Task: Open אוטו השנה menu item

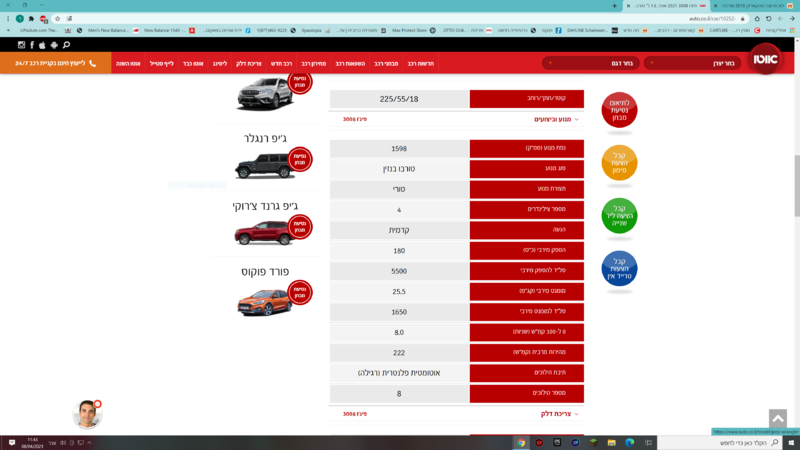Action: [128, 63]
